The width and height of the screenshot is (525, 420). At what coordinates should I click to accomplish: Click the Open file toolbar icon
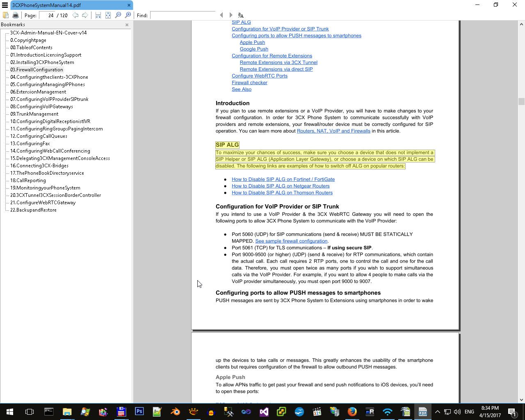(6, 15)
